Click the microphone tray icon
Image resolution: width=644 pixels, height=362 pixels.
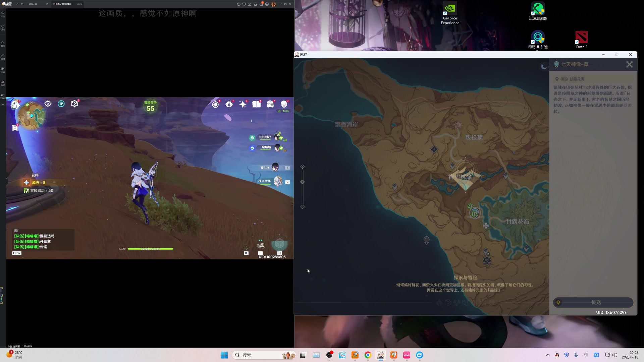pos(576,355)
